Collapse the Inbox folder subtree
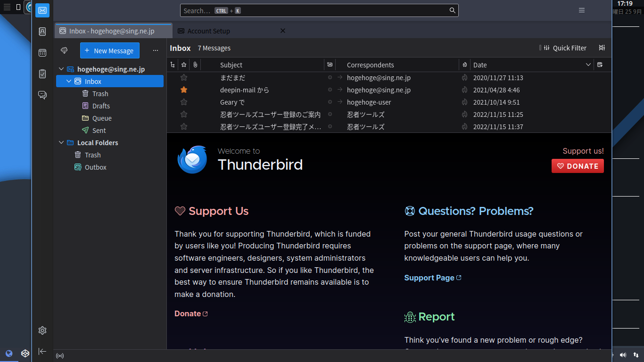Image resolution: width=644 pixels, height=362 pixels. click(x=69, y=82)
